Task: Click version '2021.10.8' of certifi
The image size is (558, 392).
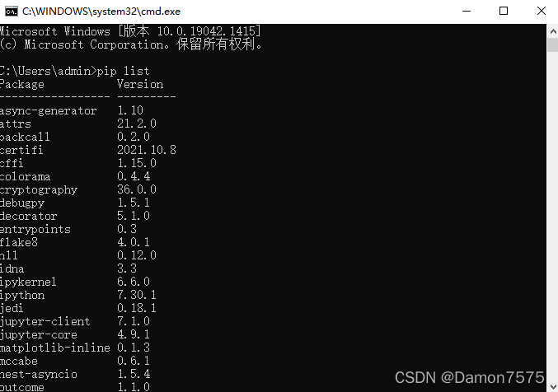Action: (x=147, y=150)
